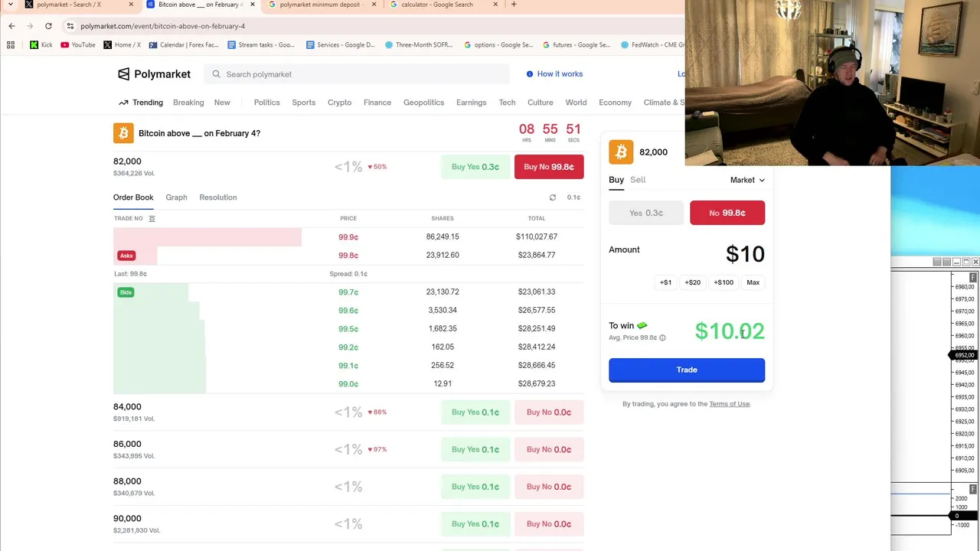Open the Geopolitics category

tap(423, 103)
